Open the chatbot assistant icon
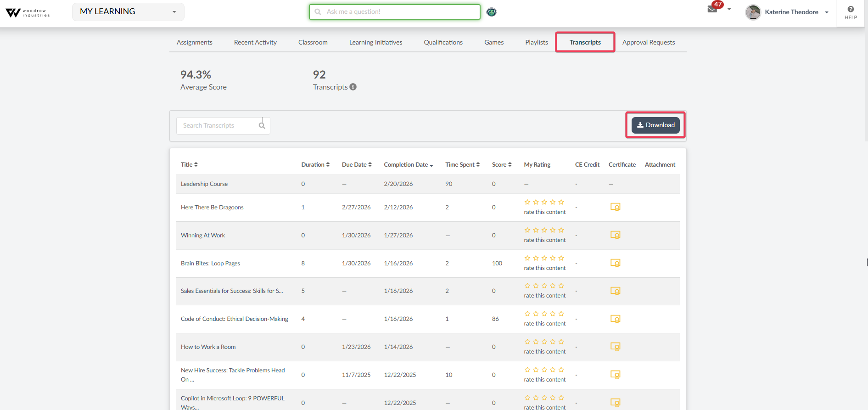Viewport: 868px width, 410px height. point(492,12)
